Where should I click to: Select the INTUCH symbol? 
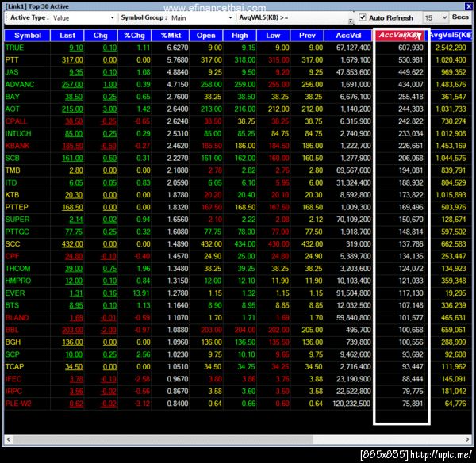[x=18, y=133]
